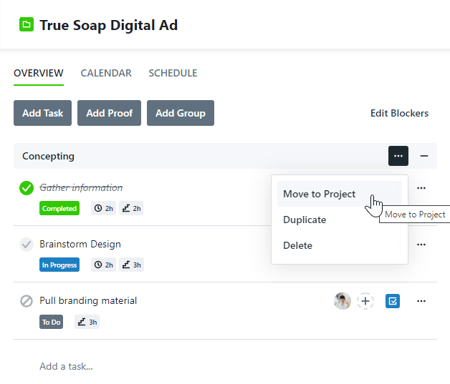Switch to the Schedule tab
The height and width of the screenshot is (384, 450).
pyautogui.click(x=173, y=73)
